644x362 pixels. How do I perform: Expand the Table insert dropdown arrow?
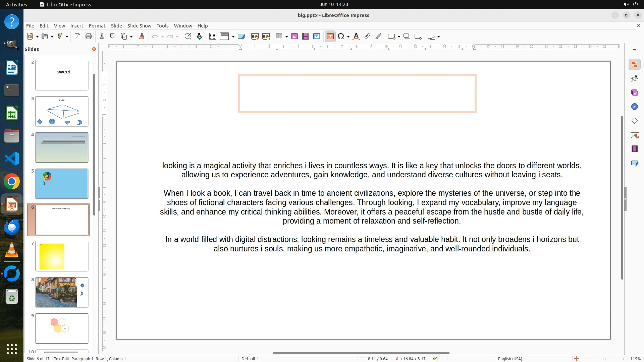tap(286, 37)
